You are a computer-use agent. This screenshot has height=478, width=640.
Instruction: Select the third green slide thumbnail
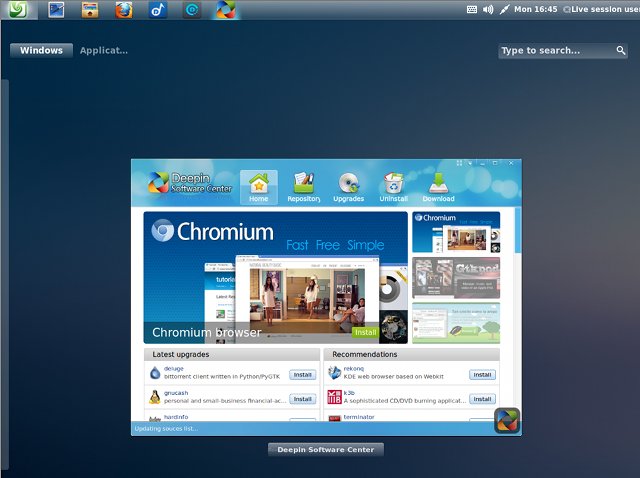[x=456, y=323]
